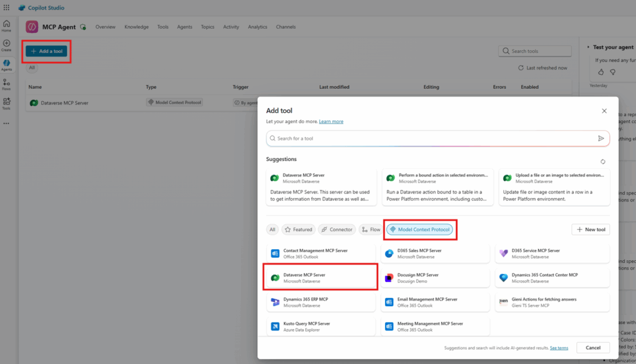Select the Docusign MCP Server tool
The image size is (636, 364).
[x=435, y=278]
